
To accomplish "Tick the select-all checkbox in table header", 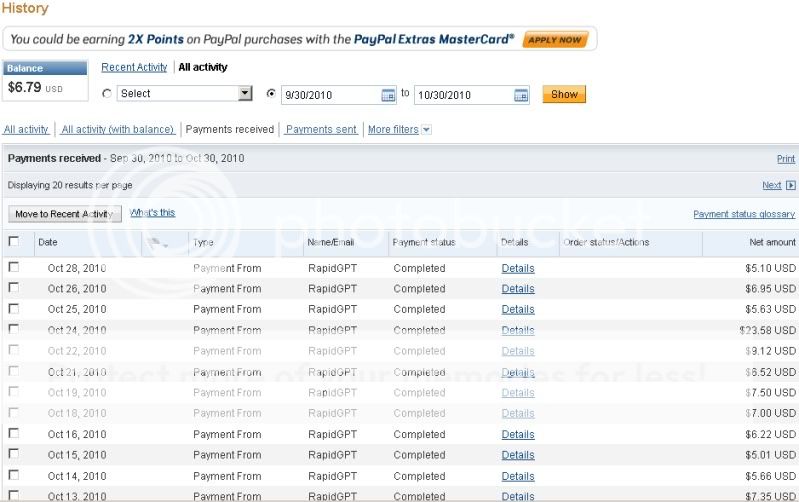I will [14, 242].
